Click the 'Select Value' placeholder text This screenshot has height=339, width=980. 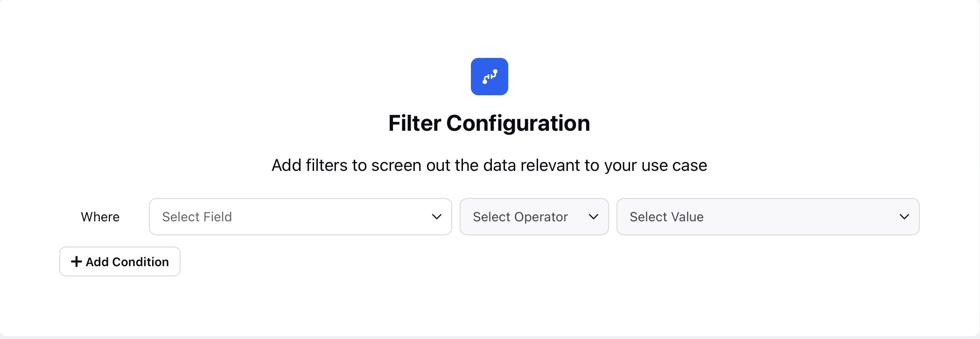click(x=666, y=217)
